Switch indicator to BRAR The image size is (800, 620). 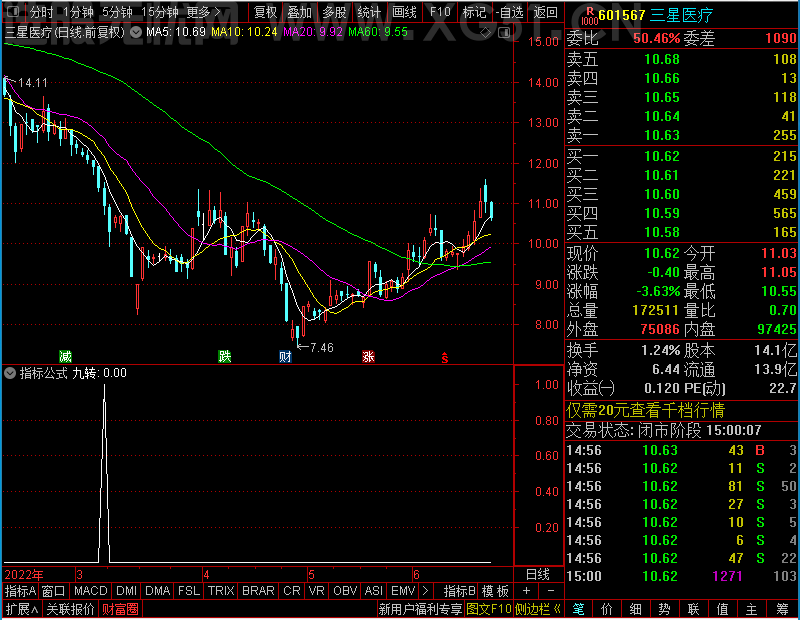pyautogui.click(x=258, y=591)
